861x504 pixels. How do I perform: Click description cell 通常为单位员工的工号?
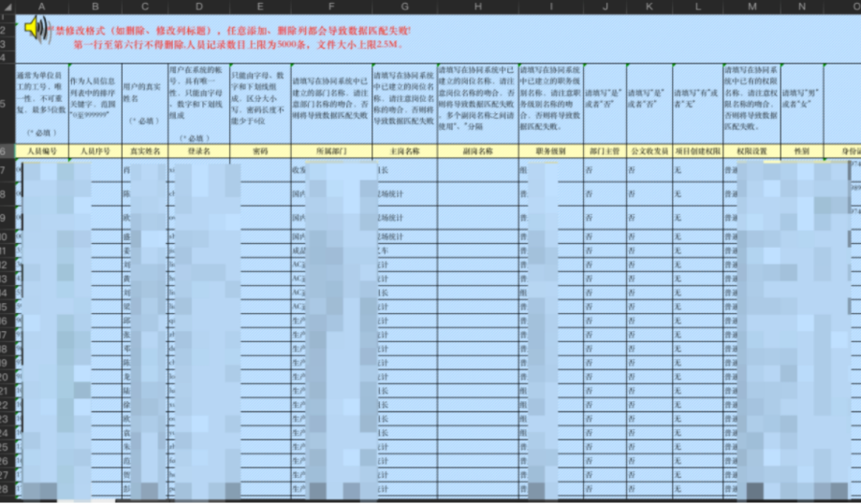(42, 104)
